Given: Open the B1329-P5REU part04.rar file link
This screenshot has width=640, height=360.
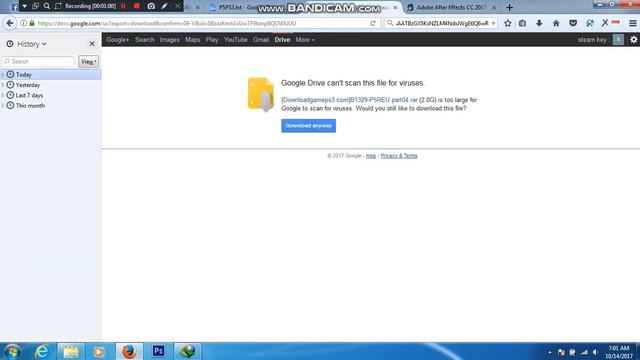Looking at the screenshot, I should (x=349, y=100).
